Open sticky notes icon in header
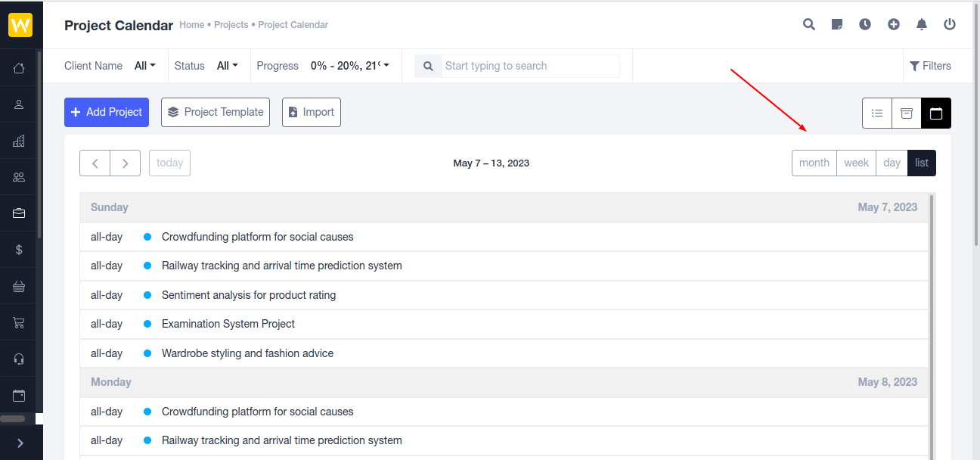The image size is (980, 460). [x=837, y=24]
